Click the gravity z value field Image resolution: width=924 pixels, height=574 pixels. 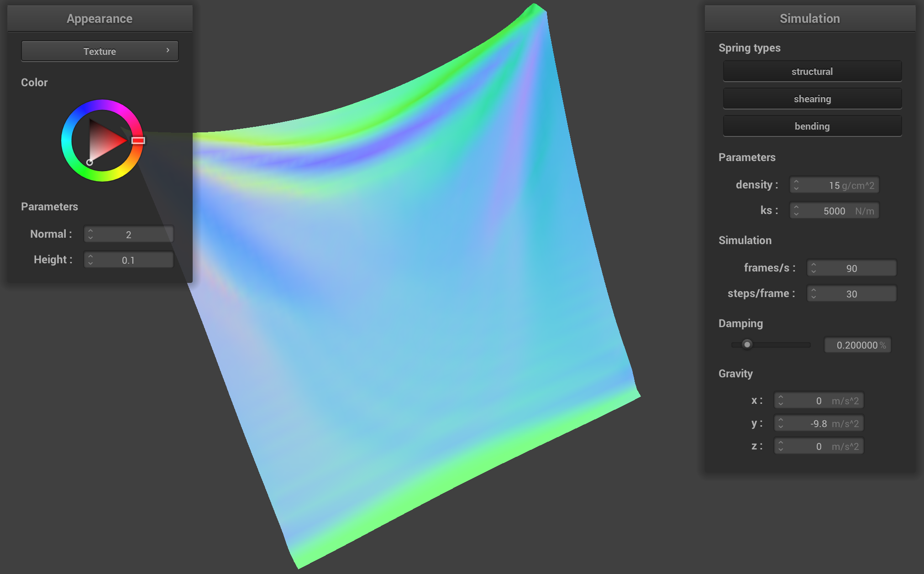point(819,446)
